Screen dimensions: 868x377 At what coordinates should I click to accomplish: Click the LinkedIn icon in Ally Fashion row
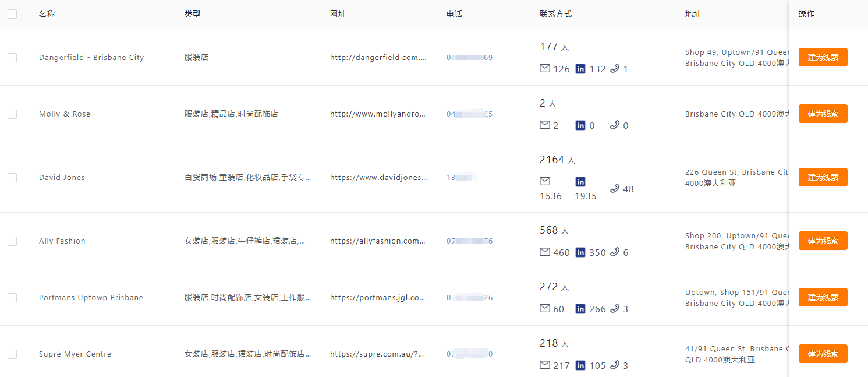580,252
